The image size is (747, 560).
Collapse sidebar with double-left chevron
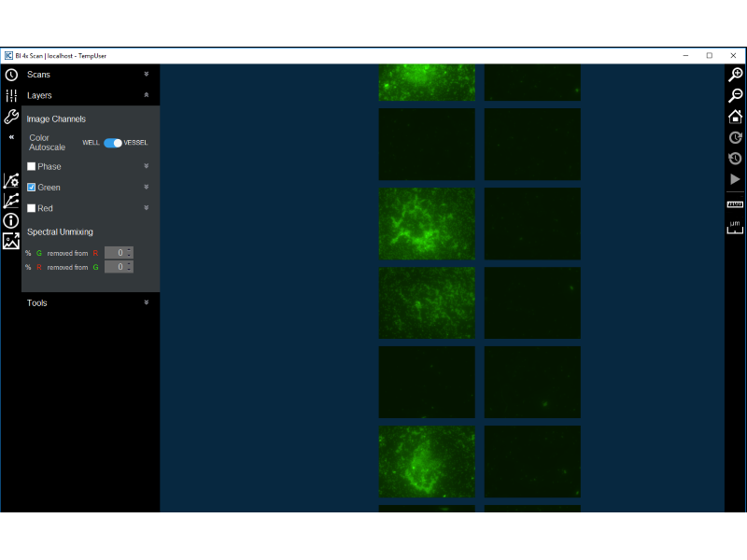[x=11, y=137]
